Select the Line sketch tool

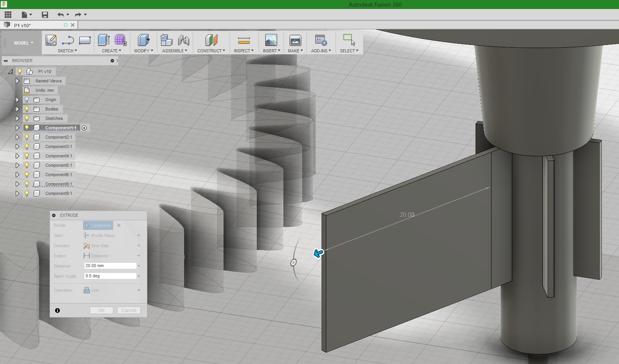point(68,40)
